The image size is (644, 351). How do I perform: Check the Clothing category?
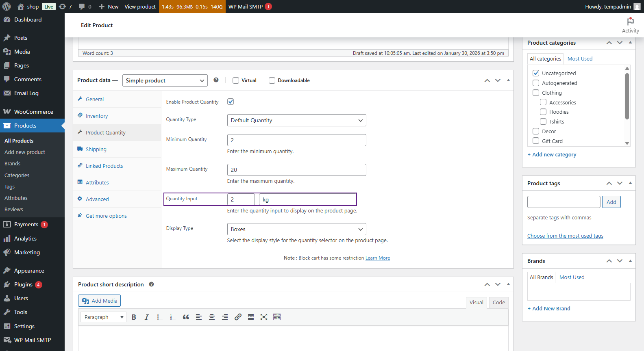536,93
